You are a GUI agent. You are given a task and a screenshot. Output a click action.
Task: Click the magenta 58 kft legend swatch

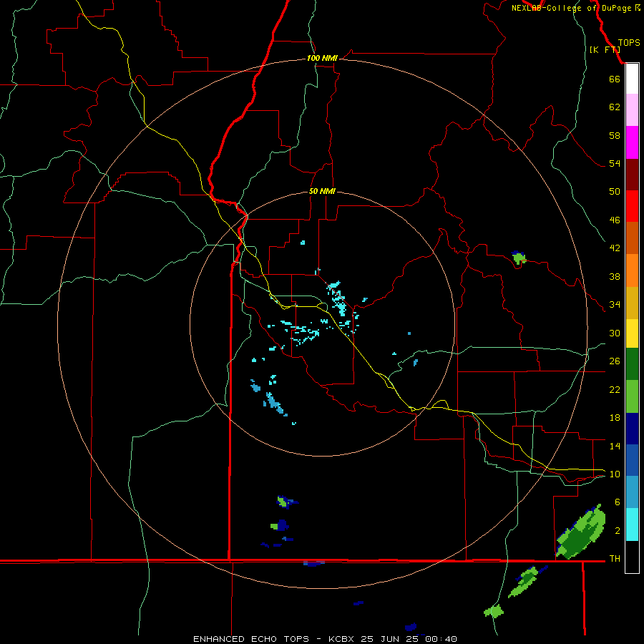[x=632, y=142]
